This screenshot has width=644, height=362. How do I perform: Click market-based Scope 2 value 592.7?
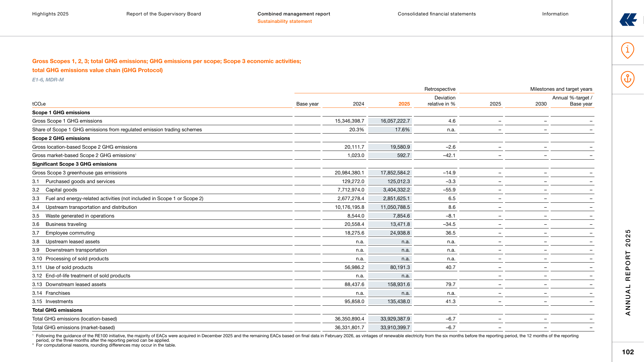tap(404, 155)
